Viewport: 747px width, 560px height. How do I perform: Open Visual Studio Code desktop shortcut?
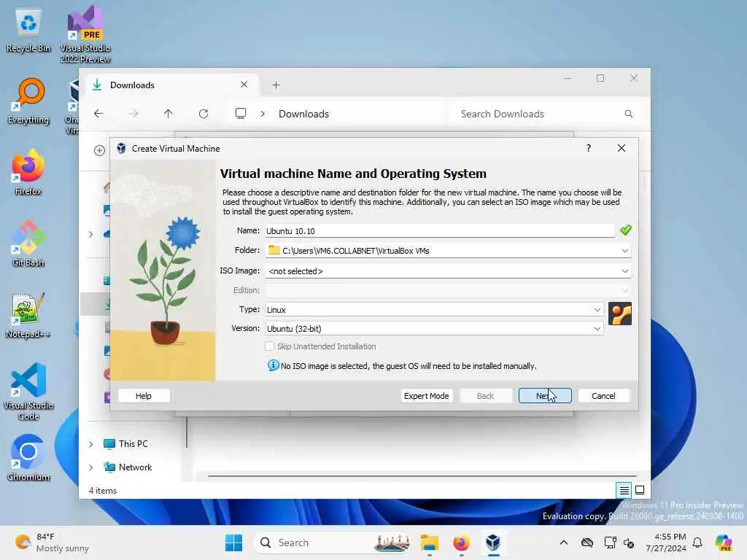(28, 392)
